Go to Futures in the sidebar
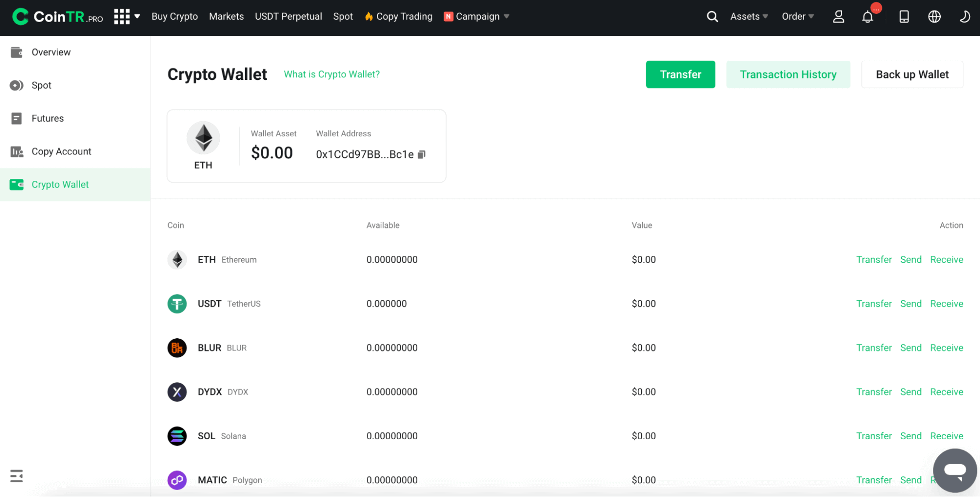980x497 pixels. coord(48,118)
